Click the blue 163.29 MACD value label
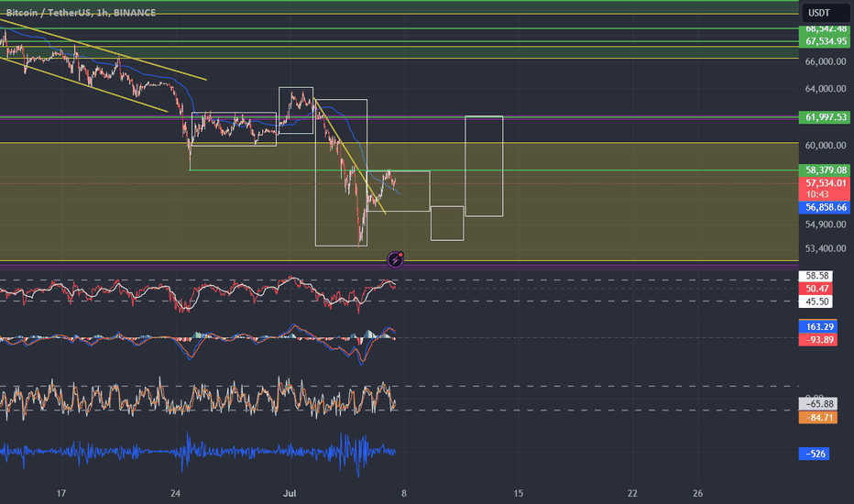This screenshot has height=504, width=854. tap(818, 327)
